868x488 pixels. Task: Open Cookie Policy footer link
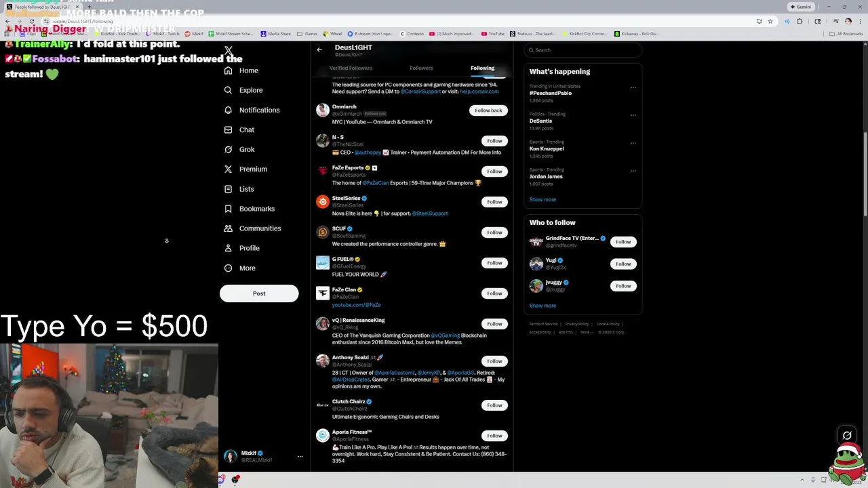coord(608,324)
